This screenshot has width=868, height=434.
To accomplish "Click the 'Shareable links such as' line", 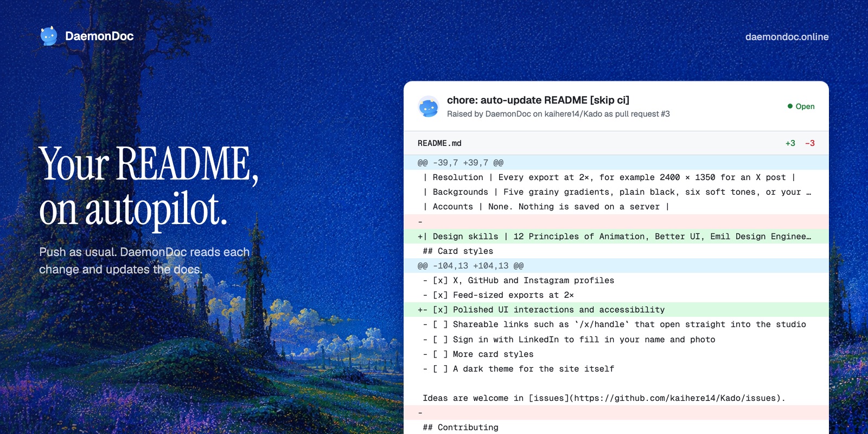I will click(x=616, y=324).
